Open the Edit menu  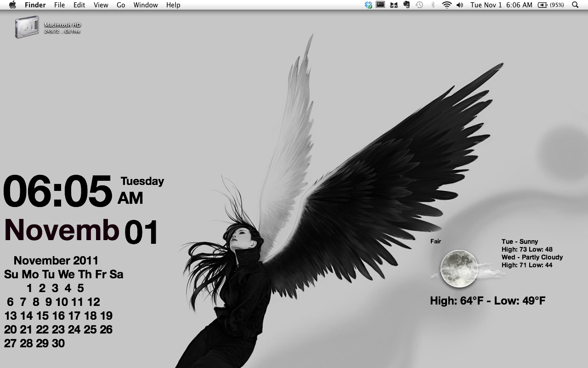coord(79,5)
